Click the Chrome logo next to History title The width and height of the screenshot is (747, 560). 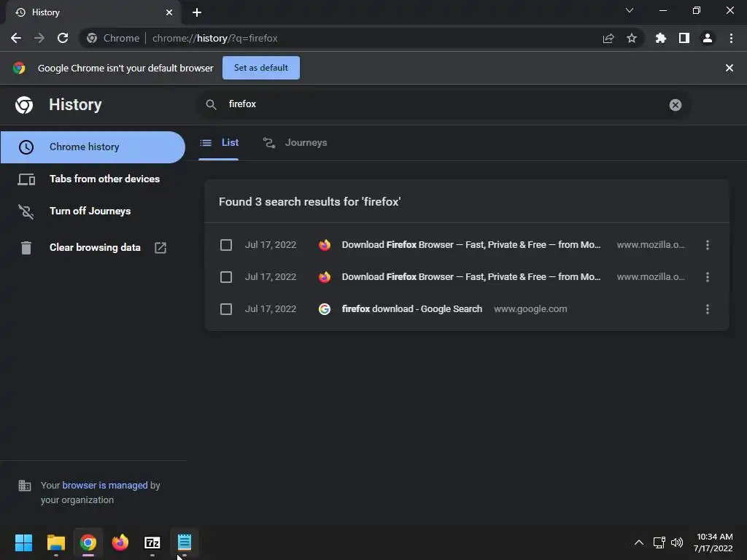24,105
